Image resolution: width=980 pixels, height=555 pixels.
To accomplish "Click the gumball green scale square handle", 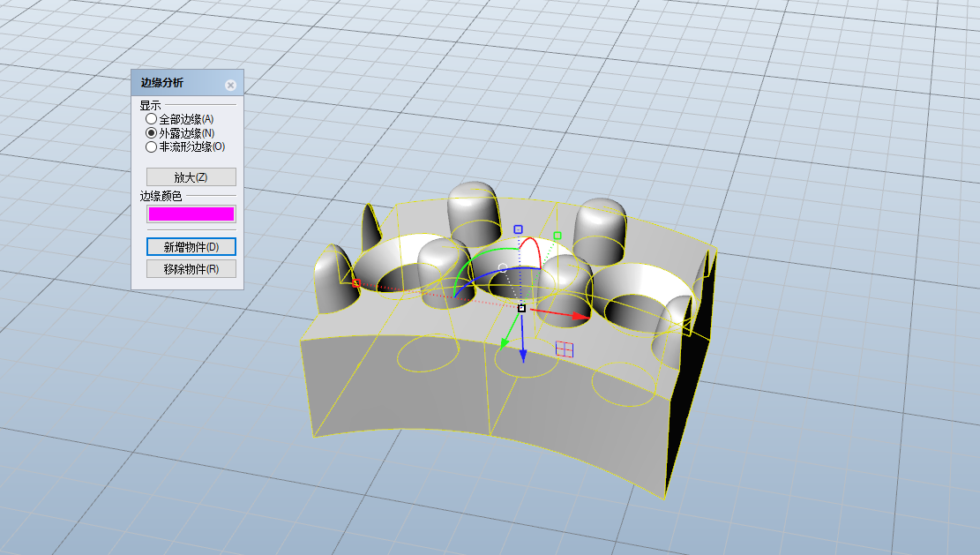I will pos(557,236).
